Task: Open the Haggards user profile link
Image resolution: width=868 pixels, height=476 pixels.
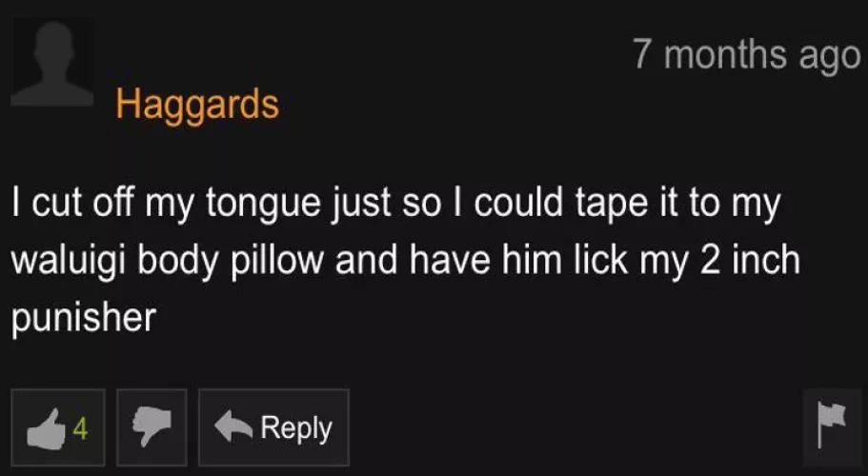Action: point(197,105)
